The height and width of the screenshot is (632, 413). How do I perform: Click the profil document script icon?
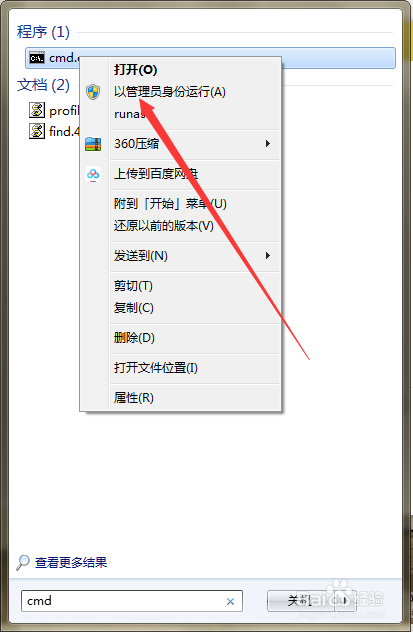pyautogui.click(x=37, y=110)
